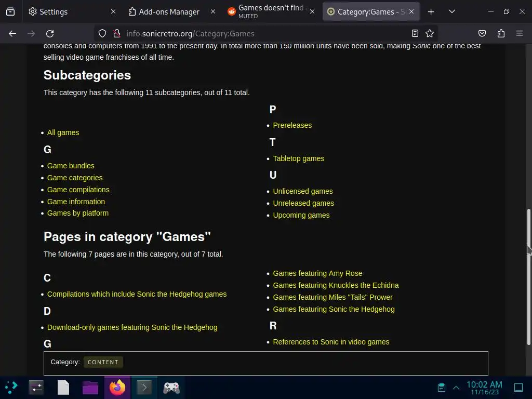Save page to Pocket
The image size is (532, 399).
[x=482, y=33]
